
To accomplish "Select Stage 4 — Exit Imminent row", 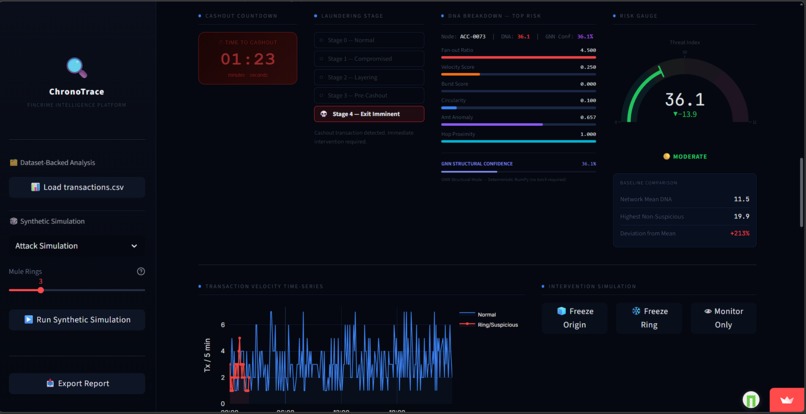I will click(369, 114).
